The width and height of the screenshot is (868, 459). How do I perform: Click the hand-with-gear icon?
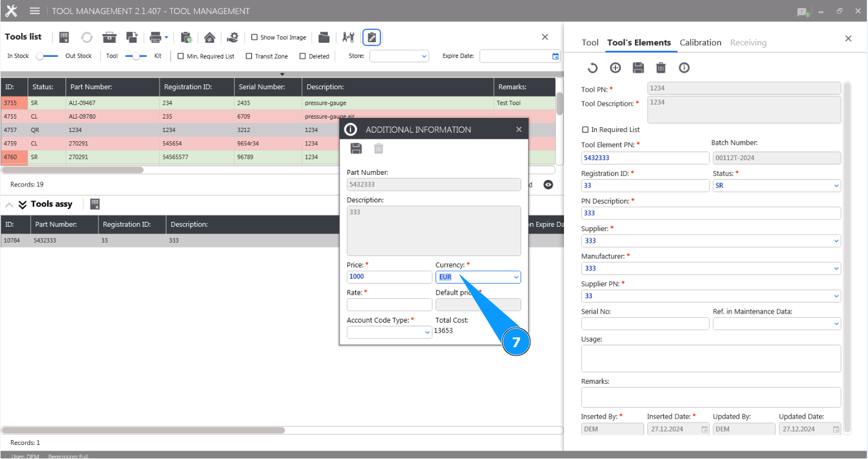[232, 37]
